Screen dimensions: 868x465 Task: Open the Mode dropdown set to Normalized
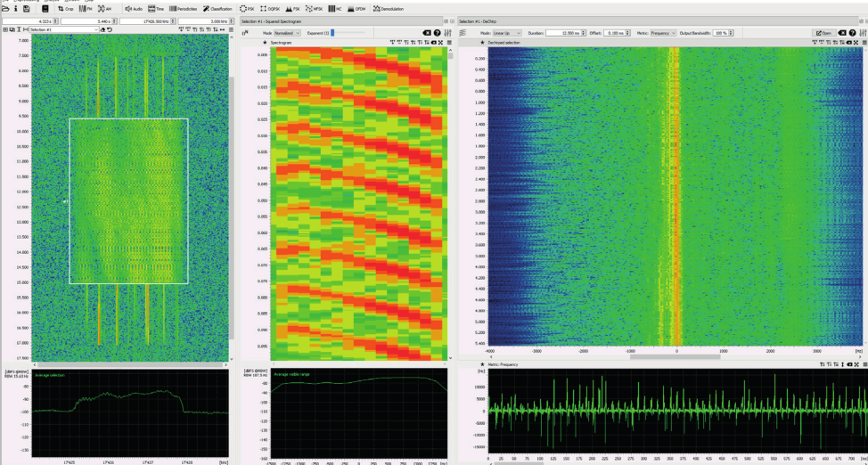[x=286, y=32]
